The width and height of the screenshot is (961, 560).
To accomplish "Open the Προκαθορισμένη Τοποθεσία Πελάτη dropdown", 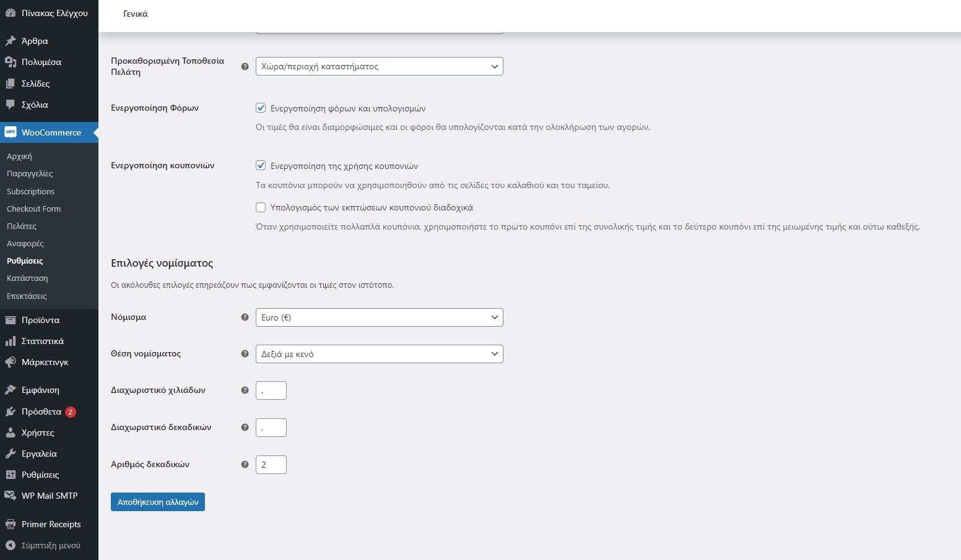I will (379, 66).
